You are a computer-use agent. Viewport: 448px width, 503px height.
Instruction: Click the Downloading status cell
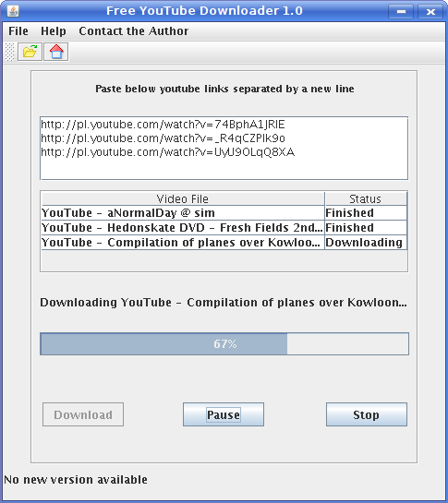tap(366, 243)
